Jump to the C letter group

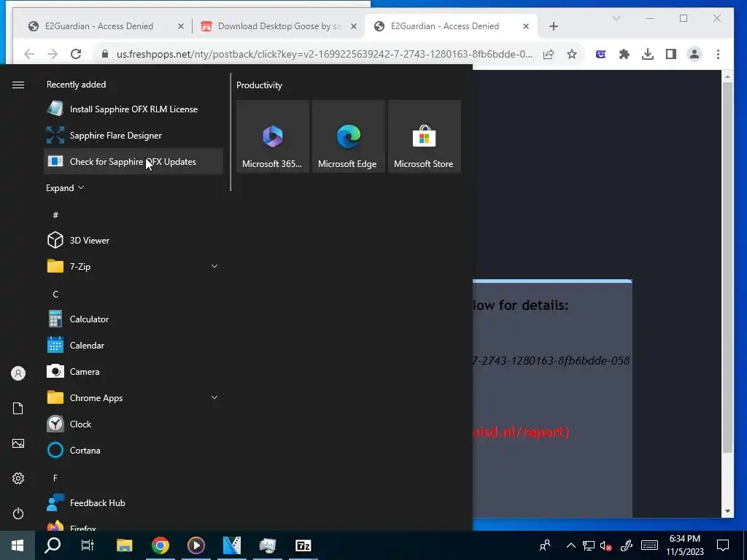coord(55,295)
